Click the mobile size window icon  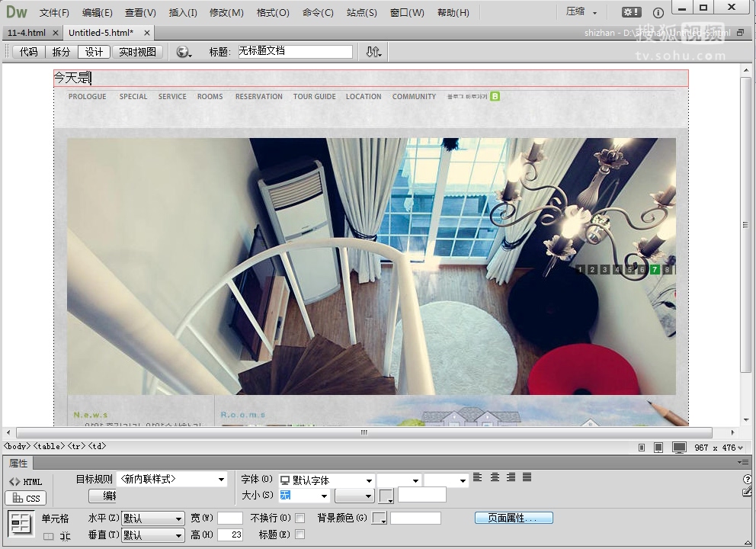641,448
